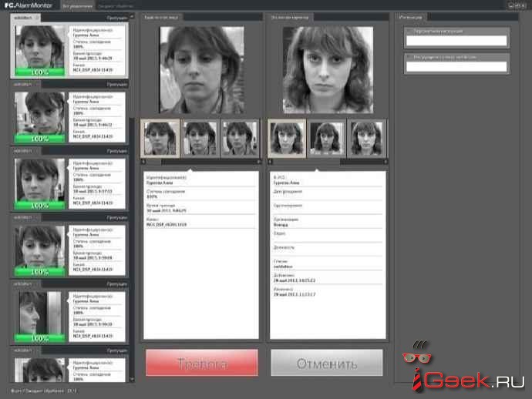Select the middle detected-face thumbnail
Screen dimensions: 532x399
[x=200, y=139]
